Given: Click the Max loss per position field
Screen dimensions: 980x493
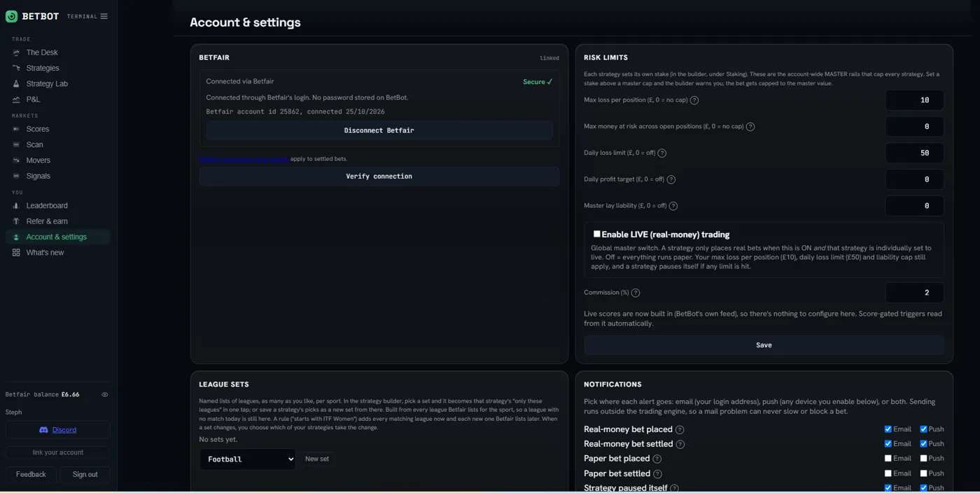Looking at the screenshot, I should (x=914, y=100).
